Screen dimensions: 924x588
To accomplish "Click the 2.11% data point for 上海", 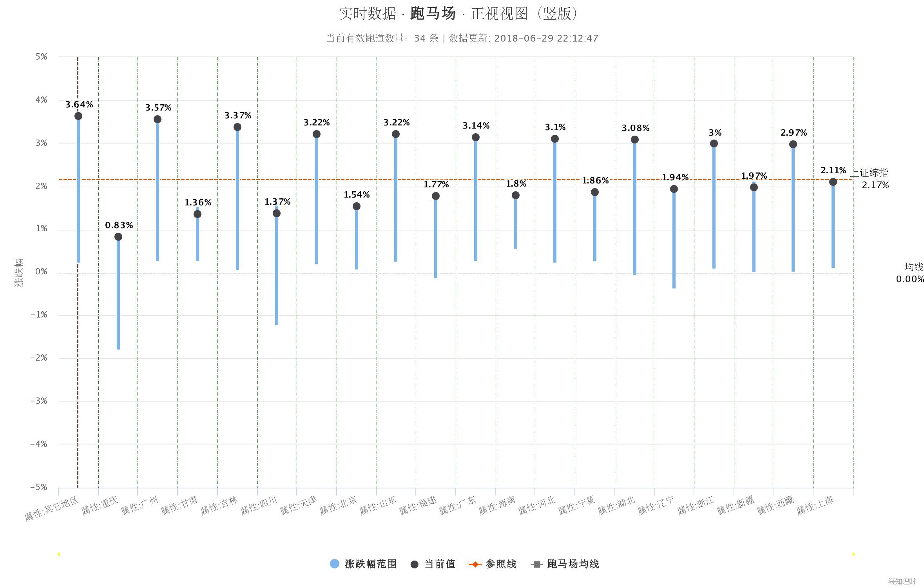I will click(x=833, y=181).
